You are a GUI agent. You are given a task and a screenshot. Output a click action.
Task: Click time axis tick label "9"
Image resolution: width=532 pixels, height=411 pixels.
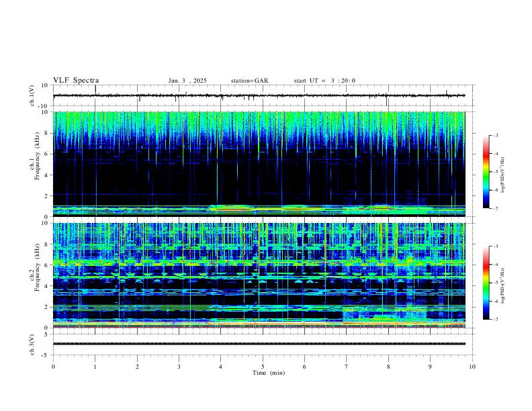(430, 367)
